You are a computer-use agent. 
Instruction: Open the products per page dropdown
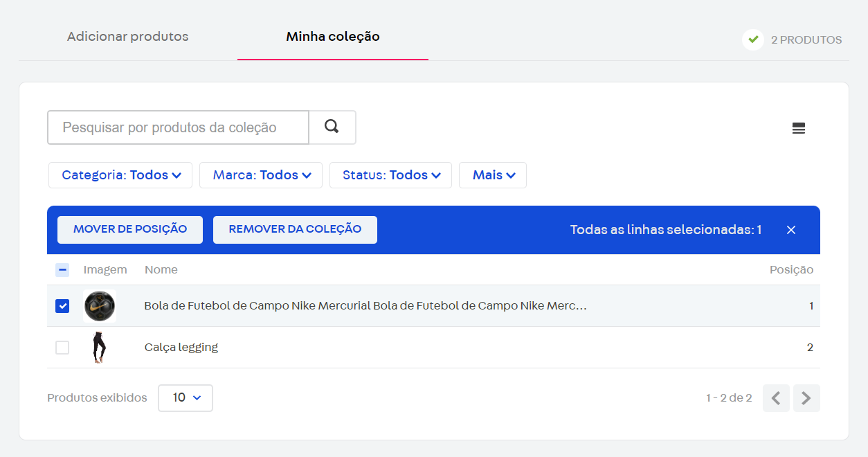185,398
